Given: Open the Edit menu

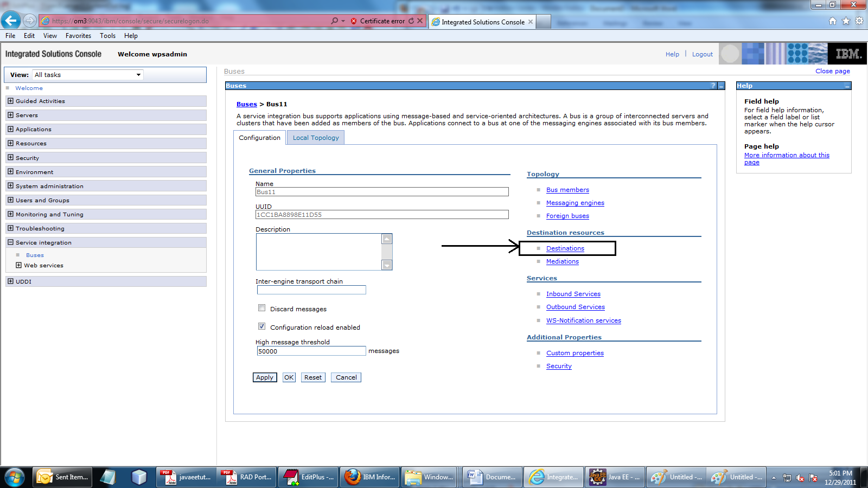Looking at the screenshot, I should [29, 36].
